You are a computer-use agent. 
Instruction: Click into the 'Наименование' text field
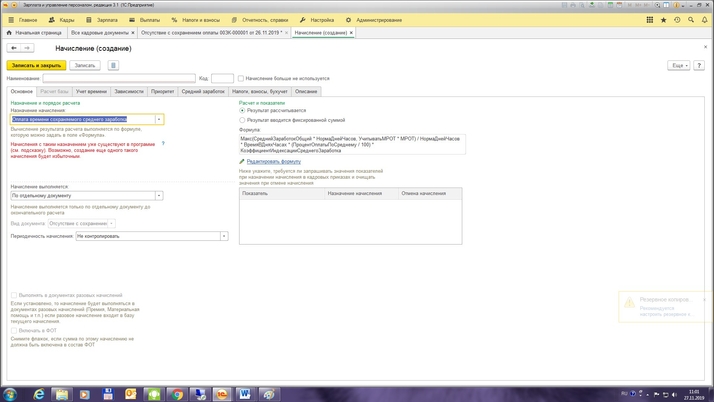tap(119, 78)
